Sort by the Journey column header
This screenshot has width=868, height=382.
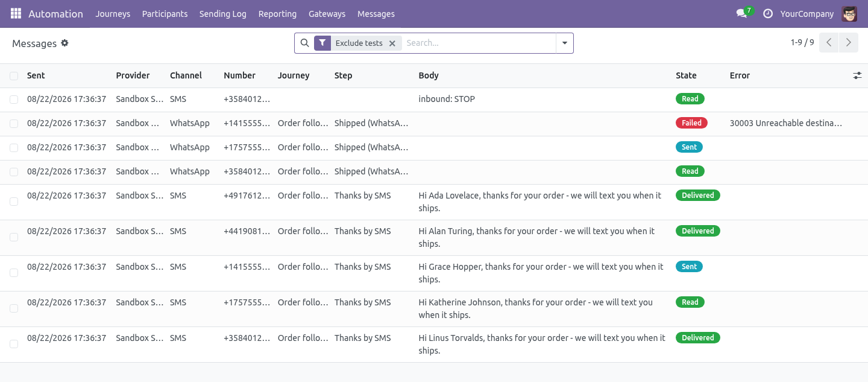tap(294, 75)
